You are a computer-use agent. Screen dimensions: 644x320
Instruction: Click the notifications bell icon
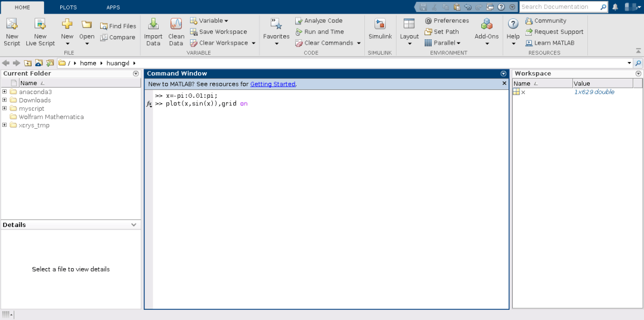615,7
